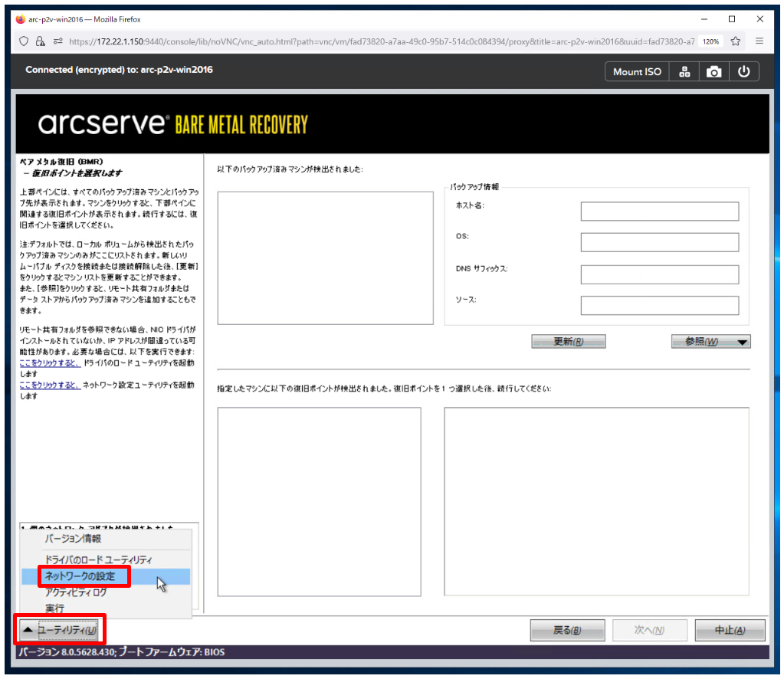This screenshot has width=784, height=679.
Task: Open the Firefox hamburger menu
Action: pos(759,41)
